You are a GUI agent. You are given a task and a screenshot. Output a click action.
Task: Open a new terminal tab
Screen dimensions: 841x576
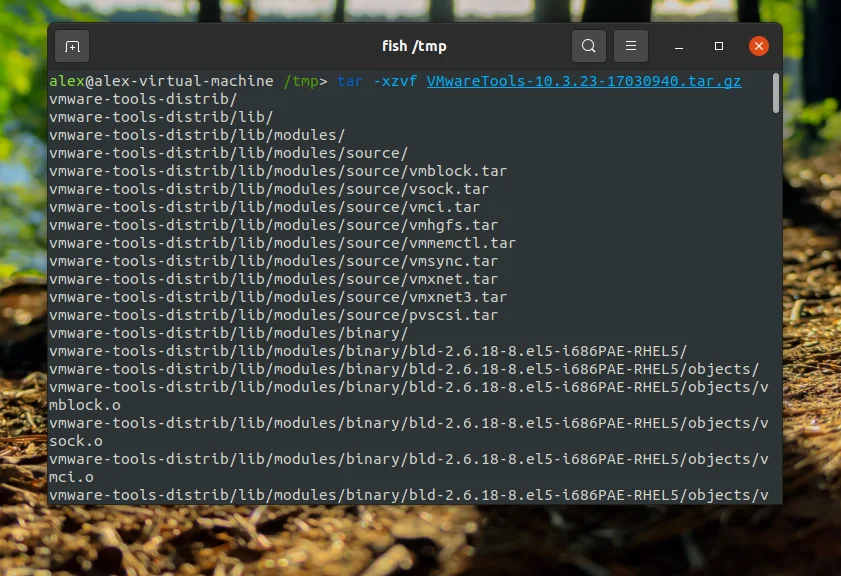72,46
